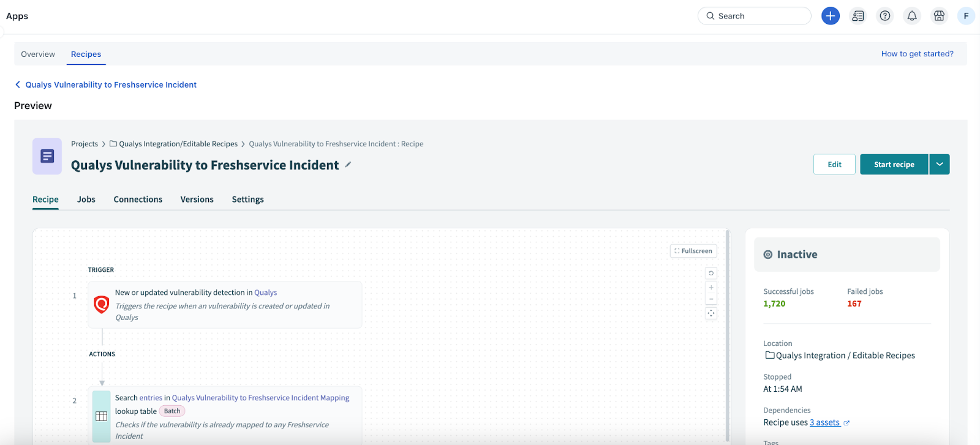Click the lookup table step icon
The image size is (980, 445).
(102, 416)
